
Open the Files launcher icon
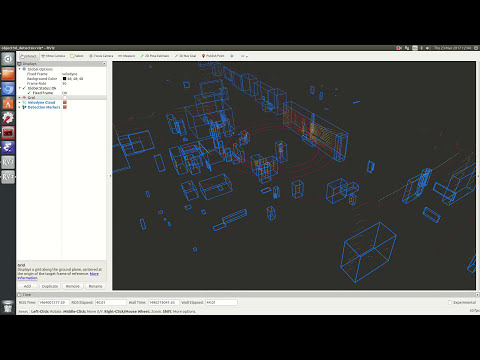coord(8,74)
